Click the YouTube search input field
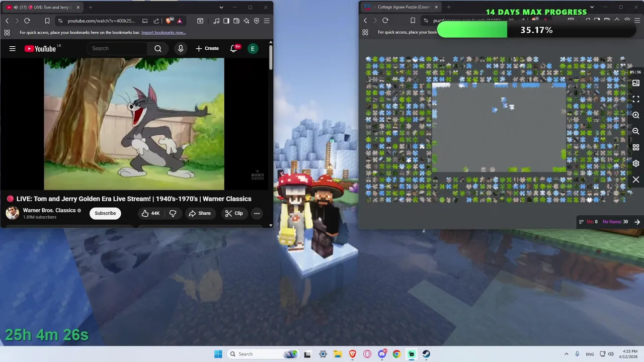Image resolution: width=644 pixels, height=362 pixels. 117,48
